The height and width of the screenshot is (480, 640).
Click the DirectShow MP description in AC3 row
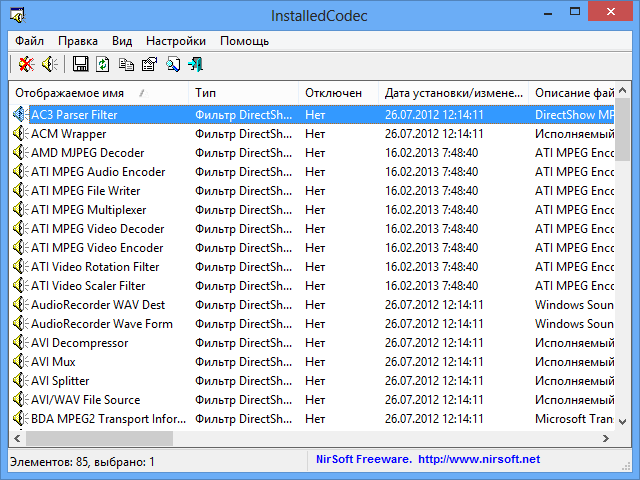pos(574,115)
